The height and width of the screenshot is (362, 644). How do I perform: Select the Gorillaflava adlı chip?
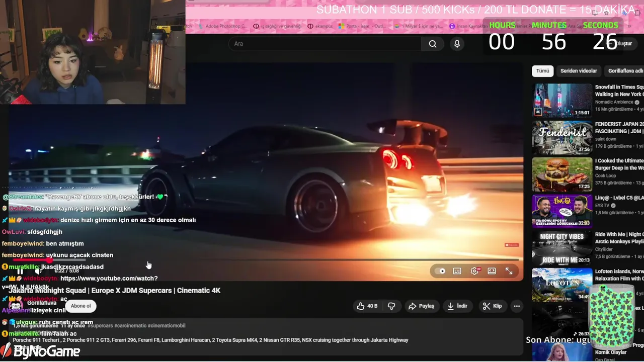[x=625, y=71]
